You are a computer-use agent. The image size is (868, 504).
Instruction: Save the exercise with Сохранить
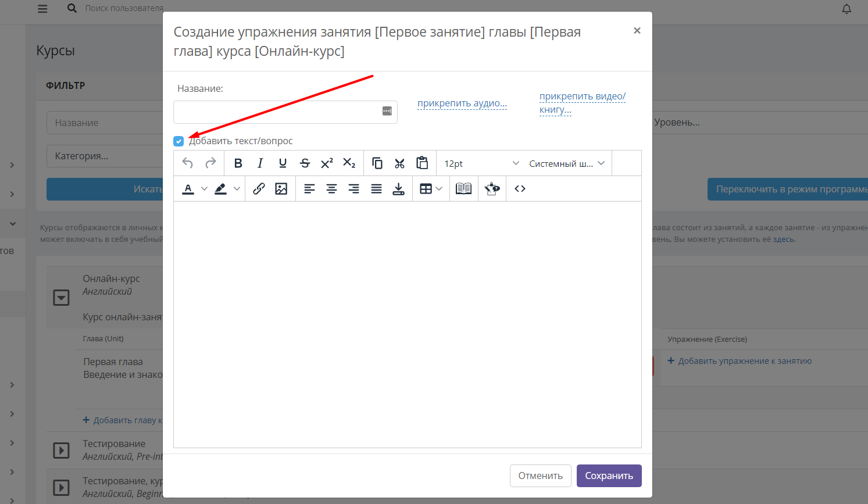click(x=609, y=476)
